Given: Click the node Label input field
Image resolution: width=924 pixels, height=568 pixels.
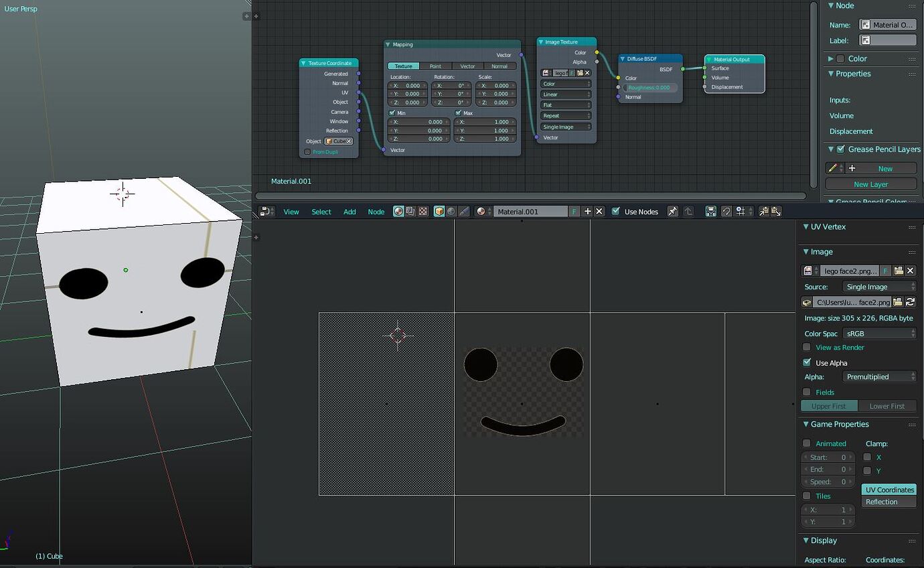Looking at the screenshot, I should (x=888, y=41).
